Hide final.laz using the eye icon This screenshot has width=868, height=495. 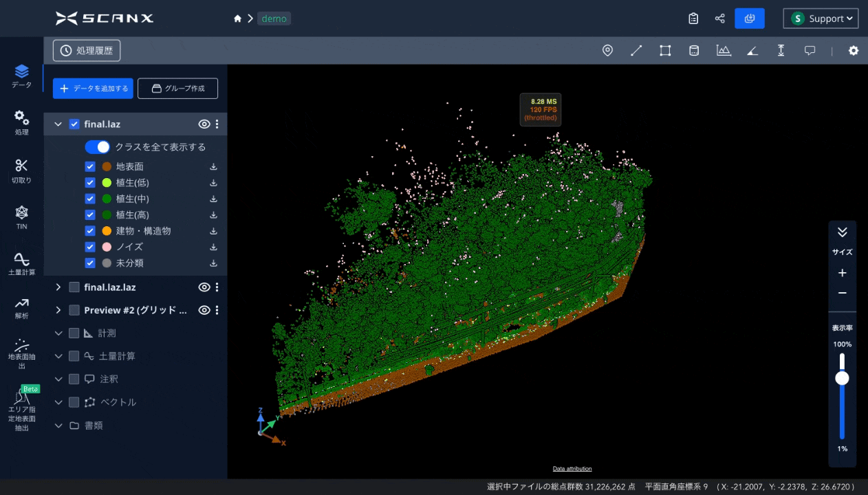coord(204,124)
